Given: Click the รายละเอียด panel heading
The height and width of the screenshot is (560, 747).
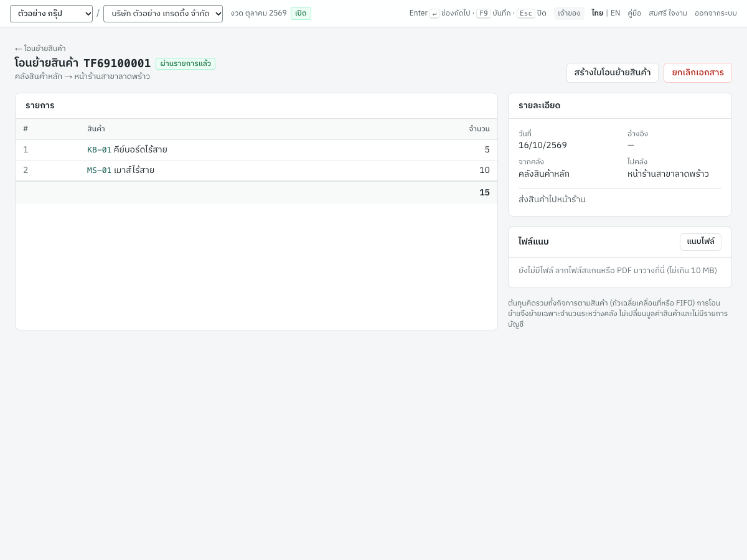Looking at the screenshot, I should (x=539, y=106).
